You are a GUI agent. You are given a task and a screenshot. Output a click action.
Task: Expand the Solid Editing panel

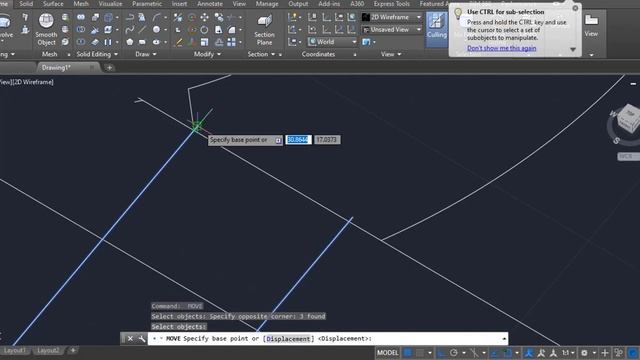point(97,54)
